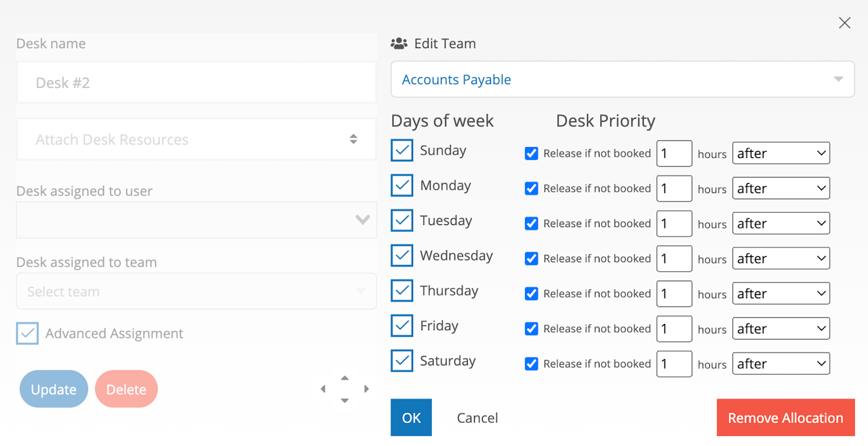
Task: Click the Tuesday hours input field
Action: [674, 224]
